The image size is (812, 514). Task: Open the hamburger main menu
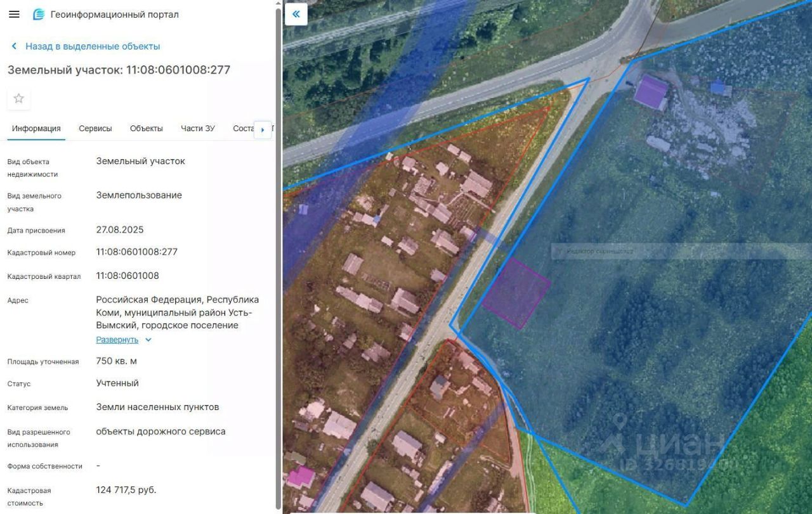point(14,14)
